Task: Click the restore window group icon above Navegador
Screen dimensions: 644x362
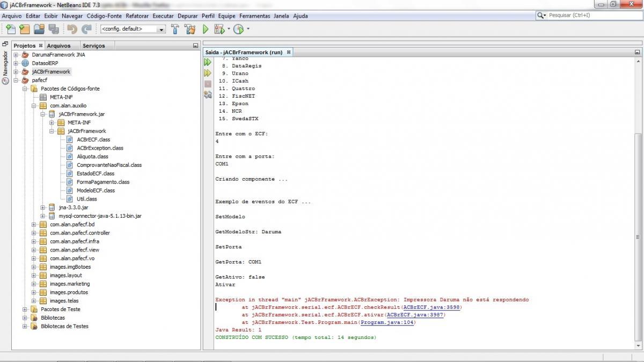Action: (x=5, y=43)
